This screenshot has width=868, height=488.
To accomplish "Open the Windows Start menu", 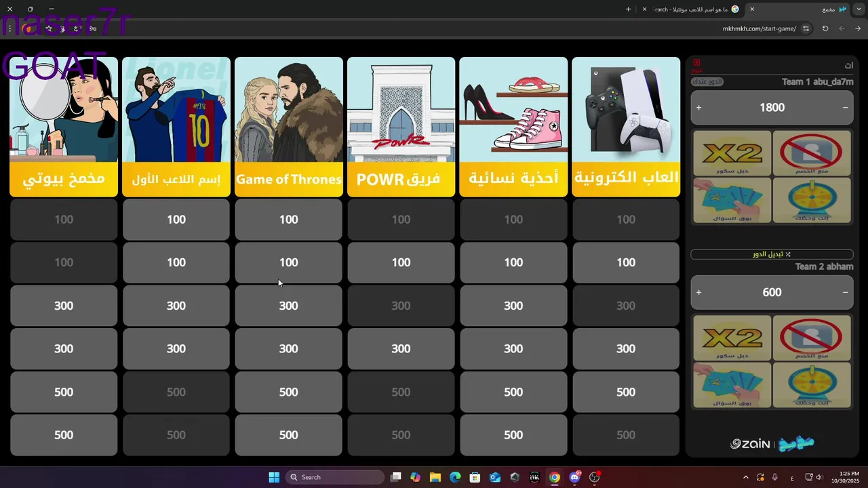I will pyautogui.click(x=274, y=477).
